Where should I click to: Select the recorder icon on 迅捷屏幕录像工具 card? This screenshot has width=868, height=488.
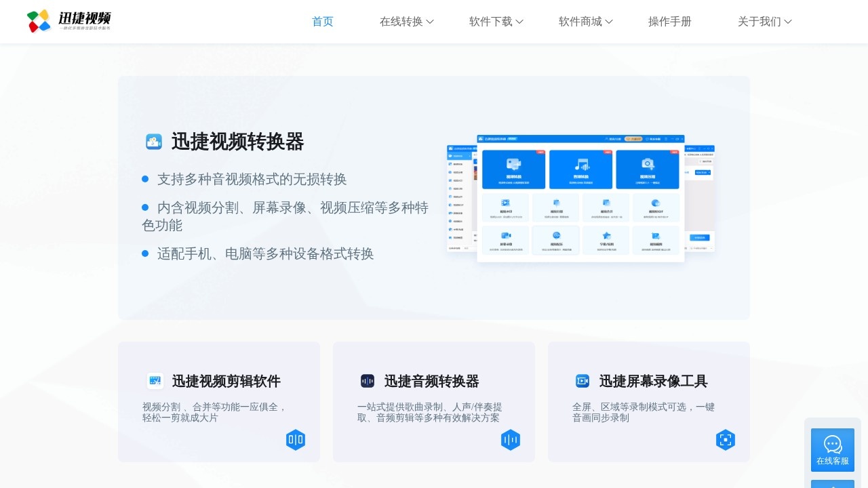click(583, 381)
